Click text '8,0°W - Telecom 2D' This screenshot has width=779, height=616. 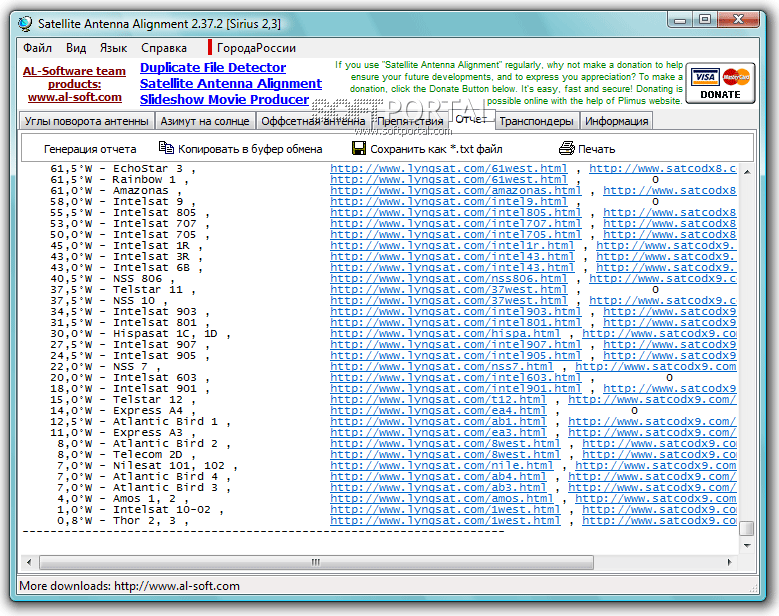(x=120, y=454)
